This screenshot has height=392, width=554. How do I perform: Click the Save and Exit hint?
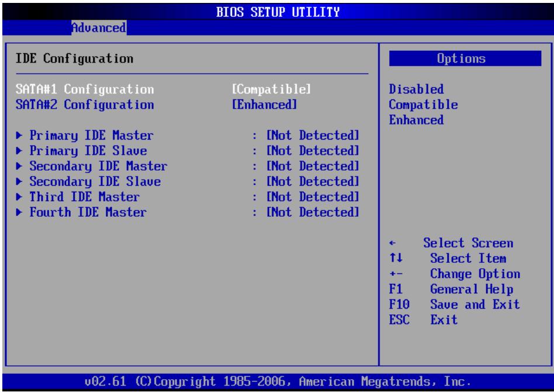475,304
